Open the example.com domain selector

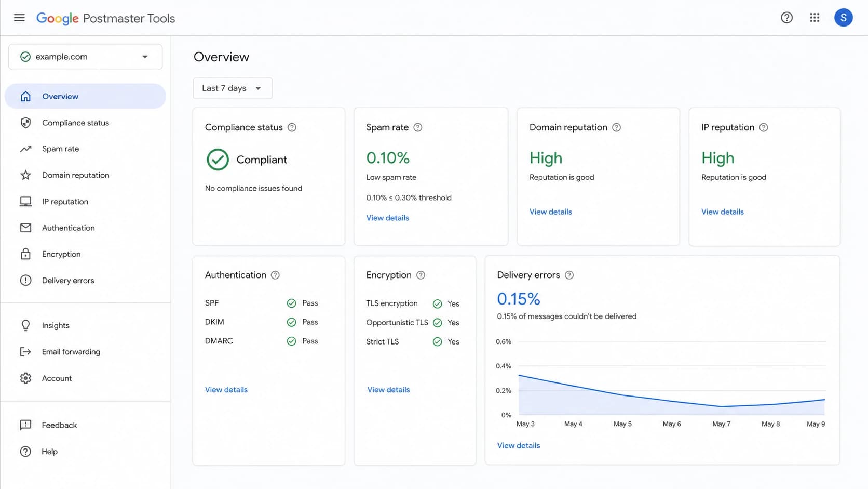point(85,57)
